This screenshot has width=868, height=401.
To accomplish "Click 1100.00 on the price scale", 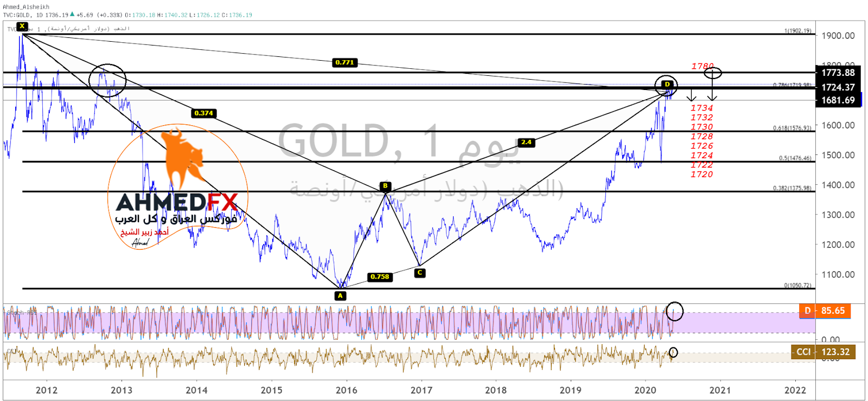I will 838,275.
